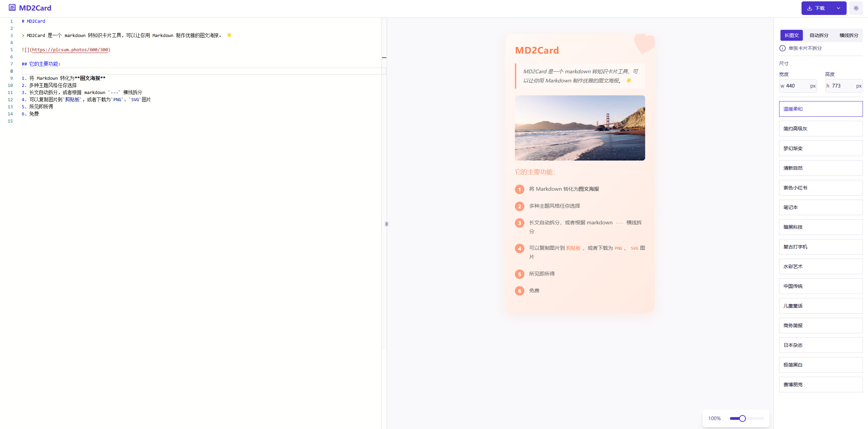Screen dimensions: 868x429
Task: Choose the 赛博朋克 theme
Action: coord(821,385)
